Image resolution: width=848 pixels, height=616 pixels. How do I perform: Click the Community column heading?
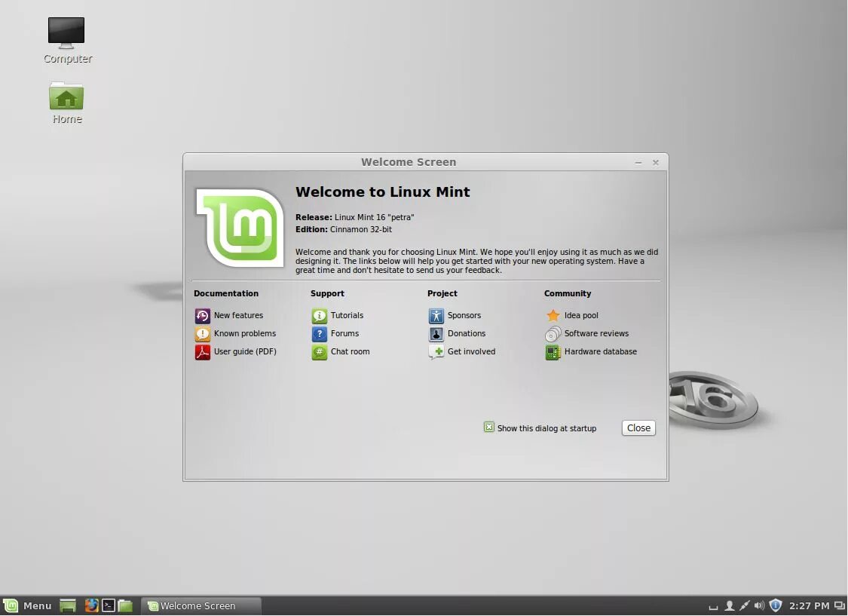click(568, 293)
